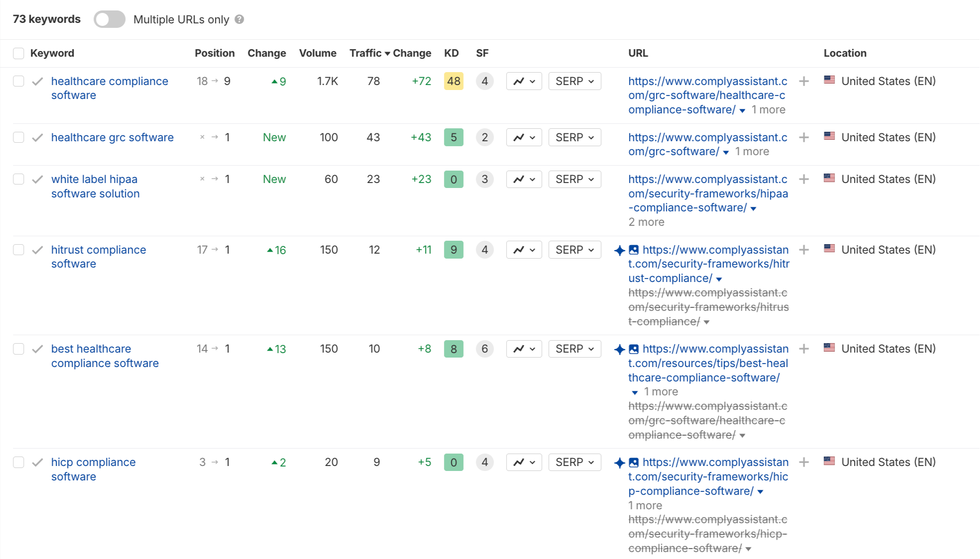
Task: Open SERP dropdown for hitrust compliance software
Action: 575,250
